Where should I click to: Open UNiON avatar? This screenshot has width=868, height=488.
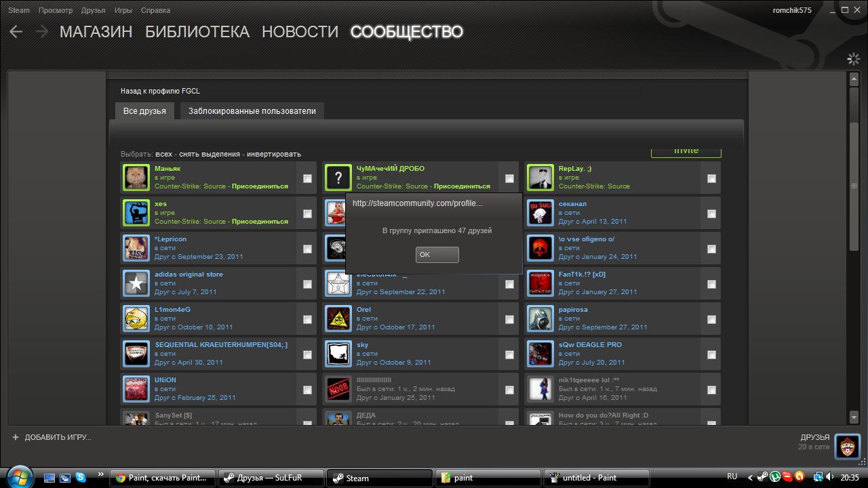(136, 389)
